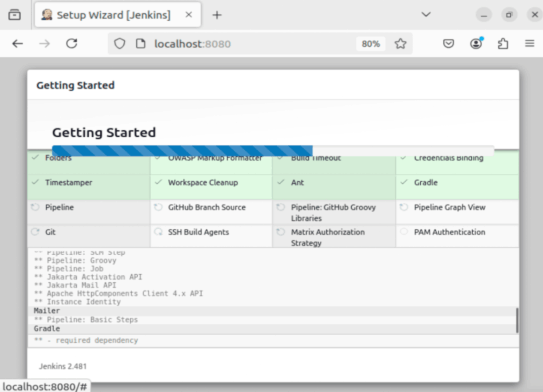Image resolution: width=543 pixels, height=392 pixels.
Task: Reset page zoom using the 80% indicator
Action: click(371, 43)
